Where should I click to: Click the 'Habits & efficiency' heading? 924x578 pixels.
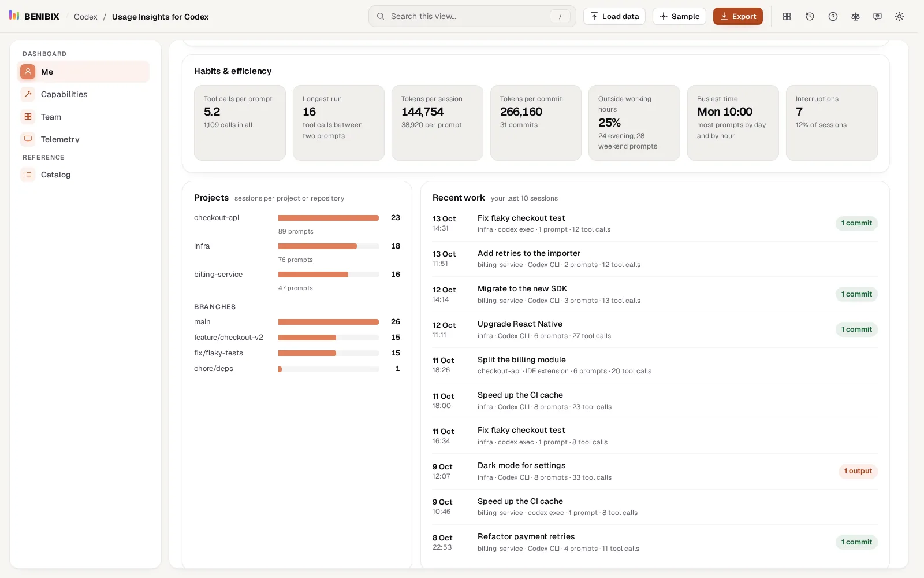233,71
